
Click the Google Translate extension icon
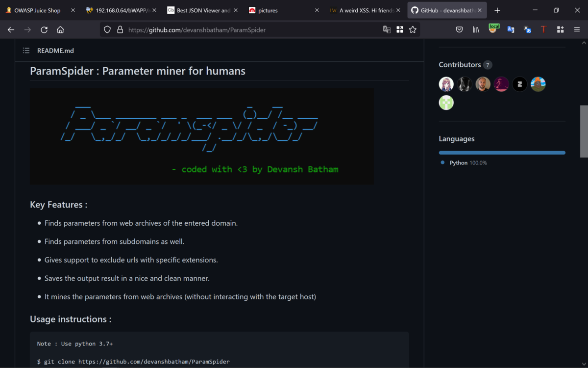(511, 30)
